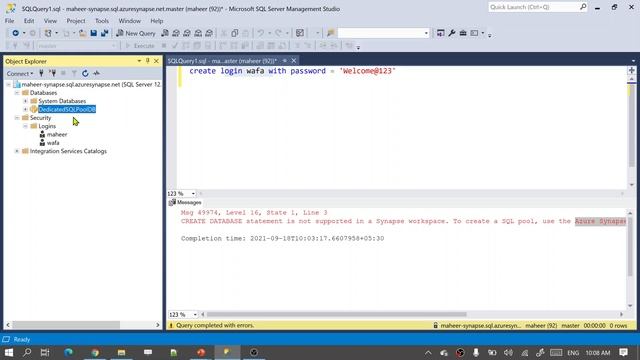Open Activity Monitor from the Object Explorer toolbar

[x=96, y=73]
